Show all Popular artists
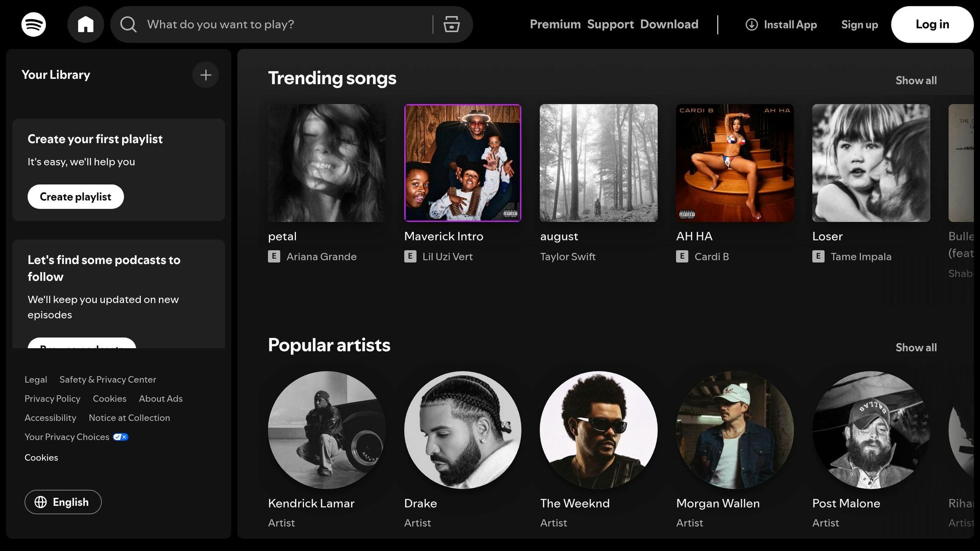The width and height of the screenshot is (980, 551). click(916, 348)
